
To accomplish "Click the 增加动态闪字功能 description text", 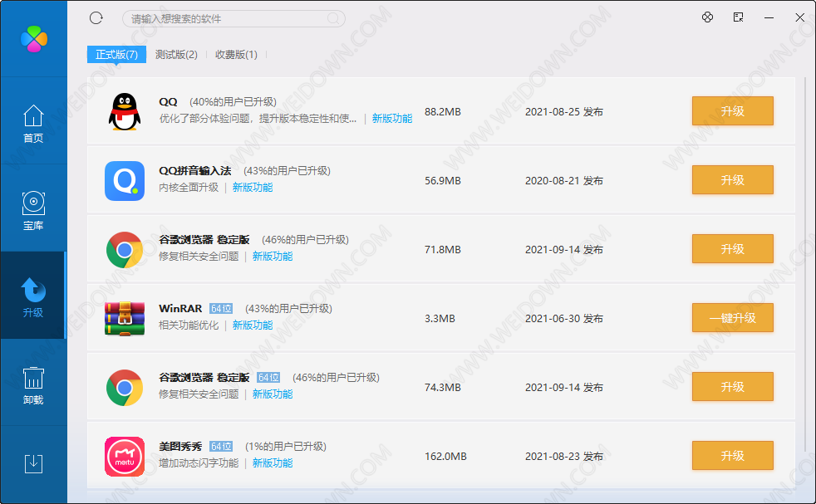I will tap(199, 463).
